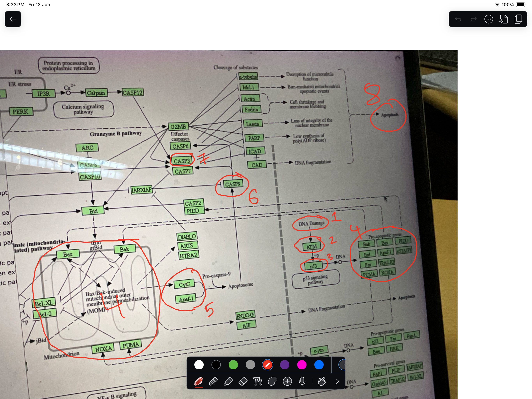Tap the p53 signaling pathway label

[x=315, y=279]
